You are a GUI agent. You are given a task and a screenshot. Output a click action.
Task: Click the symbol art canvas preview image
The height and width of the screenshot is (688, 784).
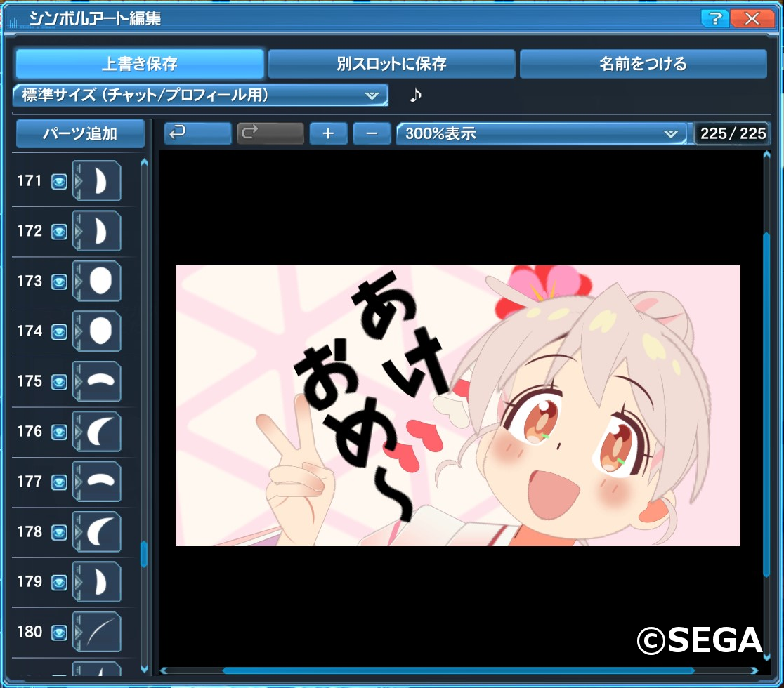click(x=458, y=406)
